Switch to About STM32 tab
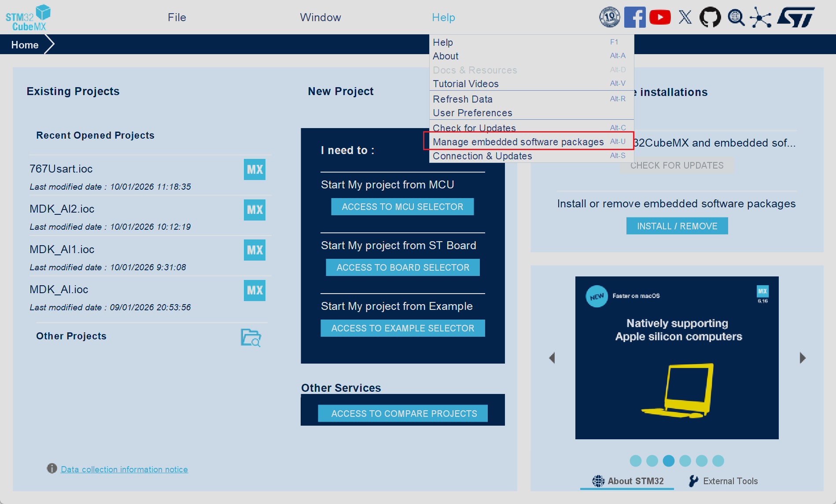The width and height of the screenshot is (836, 504). point(627,481)
